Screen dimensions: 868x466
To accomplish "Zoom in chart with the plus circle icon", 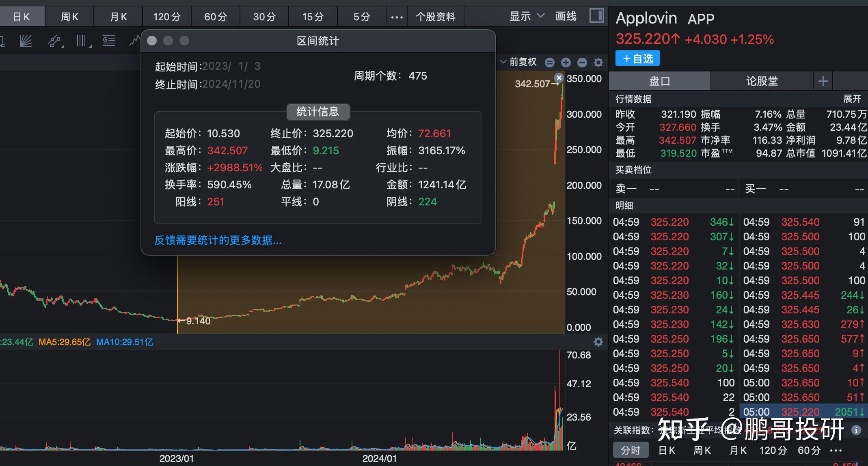I will tap(566, 62).
